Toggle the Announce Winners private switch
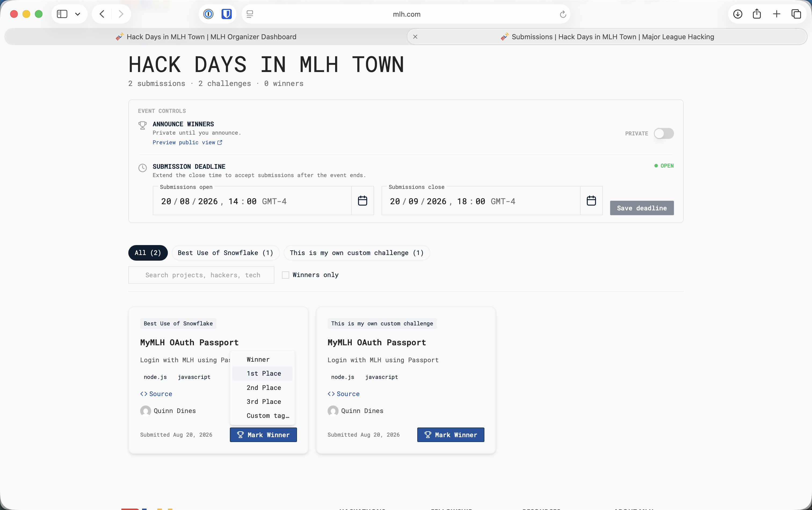The height and width of the screenshot is (510, 812). [x=664, y=134]
